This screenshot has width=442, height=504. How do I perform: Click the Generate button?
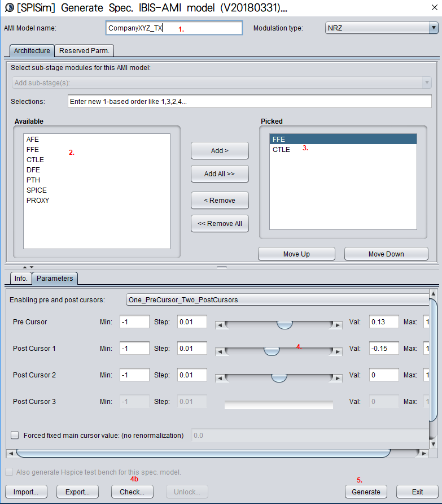pyautogui.click(x=366, y=492)
